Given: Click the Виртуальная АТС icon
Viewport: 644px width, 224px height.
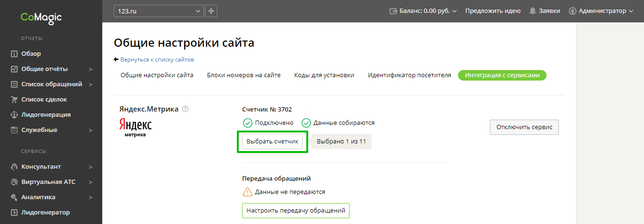Looking at the screenshot, I should 14,182.
